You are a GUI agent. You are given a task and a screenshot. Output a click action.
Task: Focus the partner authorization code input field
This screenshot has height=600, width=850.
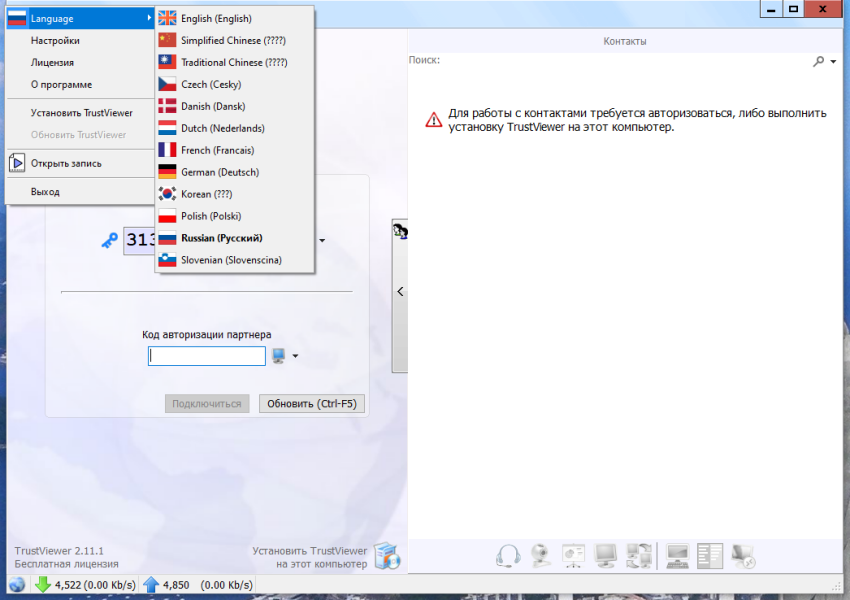pyautogui.click(x=207, y=356)
